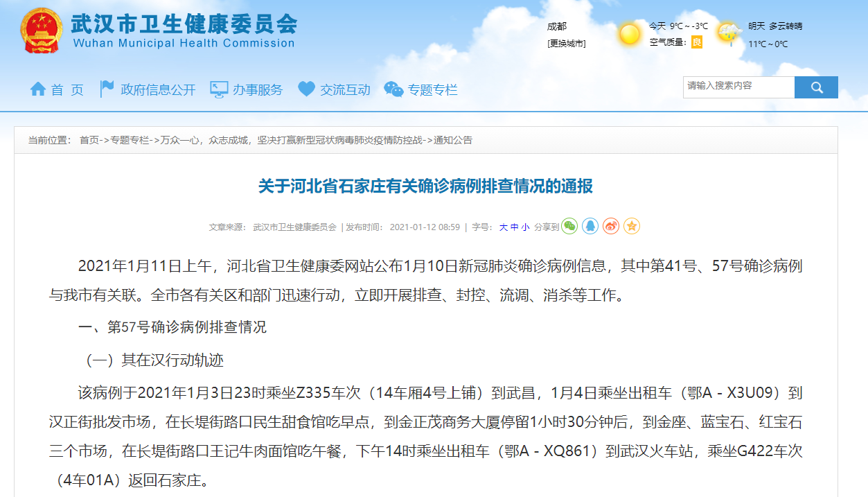Screen dimensions: 868x497
Task: Open the 交流互动 menu item
Action: [334, 89]
